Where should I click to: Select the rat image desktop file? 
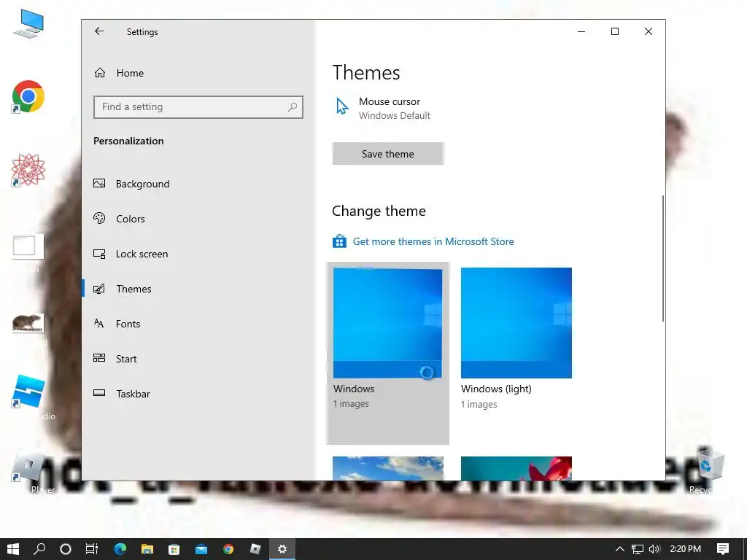28,323
